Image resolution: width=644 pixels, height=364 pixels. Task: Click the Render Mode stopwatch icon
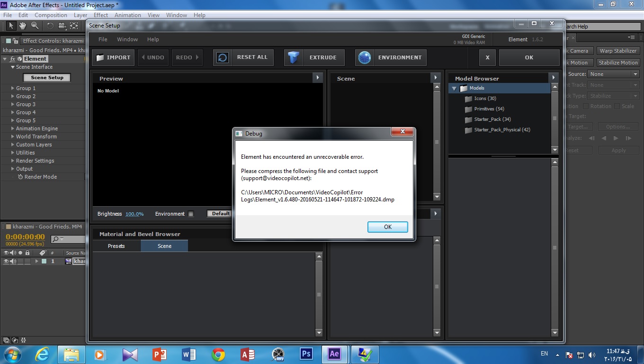pyautogui.click(x=20, y=177)
